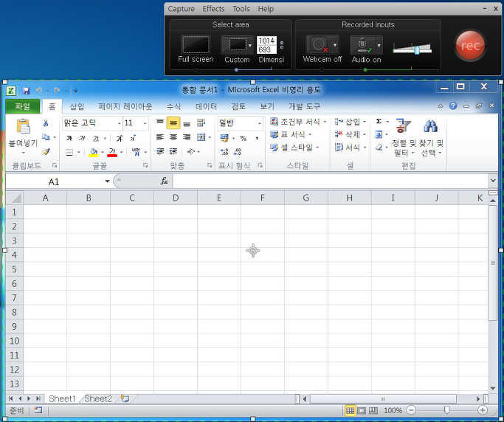Toggle wrap text icon
Image resolution: width=504 pixels, height=422 pixels.
201,122
